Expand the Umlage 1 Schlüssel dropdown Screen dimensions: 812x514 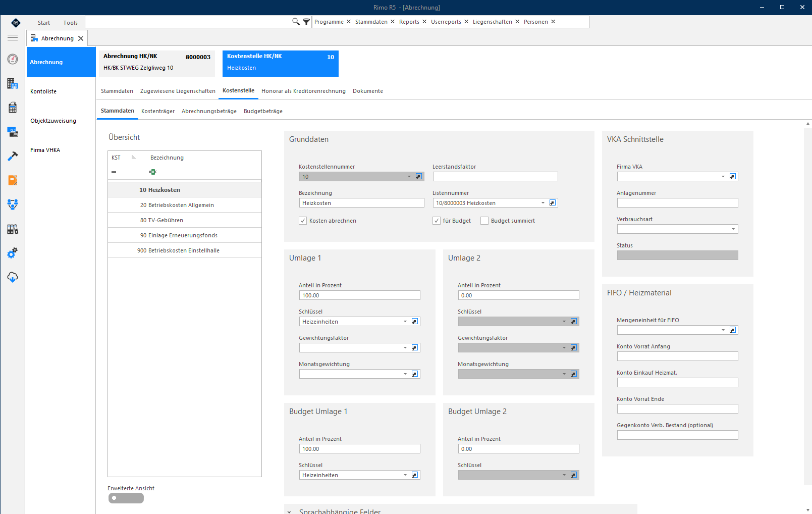405,322
